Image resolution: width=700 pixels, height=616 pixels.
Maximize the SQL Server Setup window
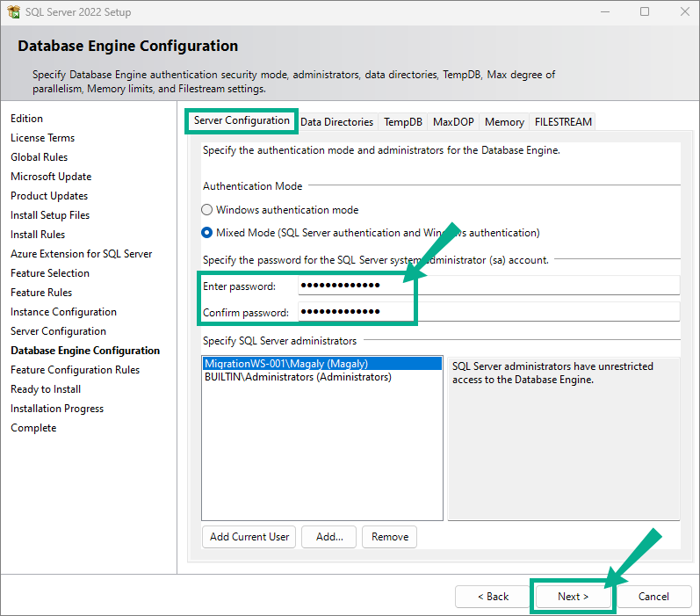point(645,12)
